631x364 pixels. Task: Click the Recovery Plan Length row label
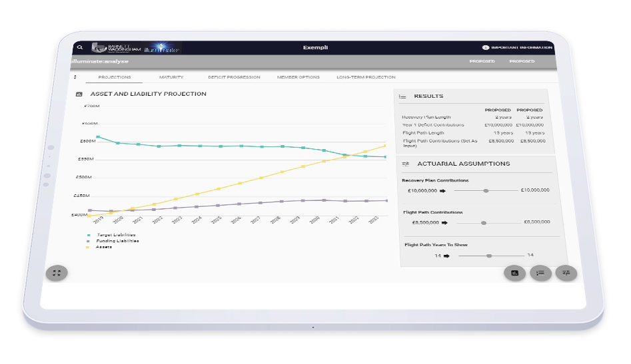pos(426,117)
